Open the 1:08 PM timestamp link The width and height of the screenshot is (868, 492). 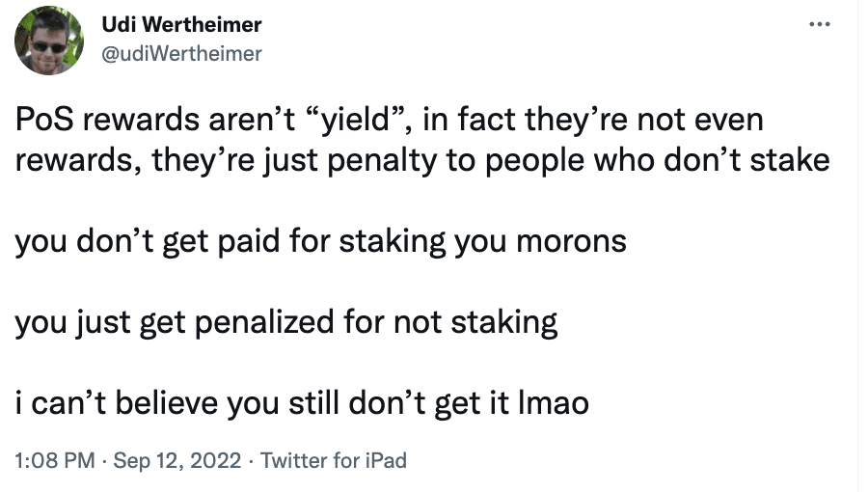[55, 460]
